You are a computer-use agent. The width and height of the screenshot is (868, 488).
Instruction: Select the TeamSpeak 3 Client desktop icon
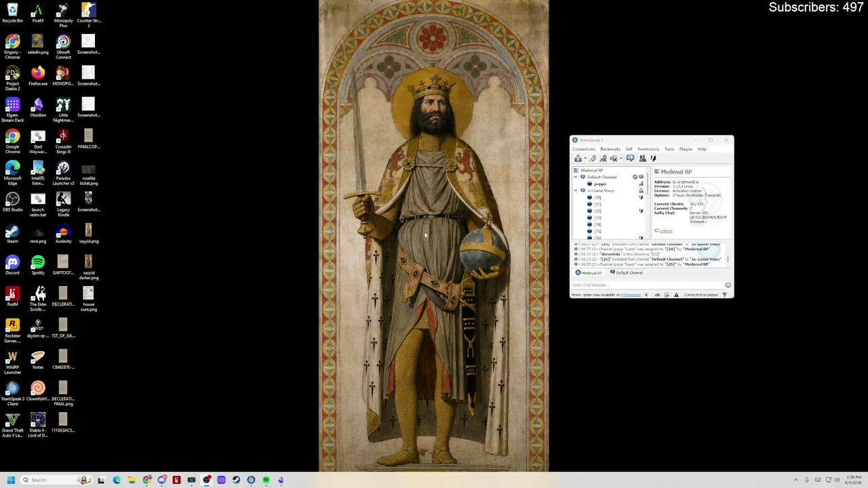coord(12,393)
